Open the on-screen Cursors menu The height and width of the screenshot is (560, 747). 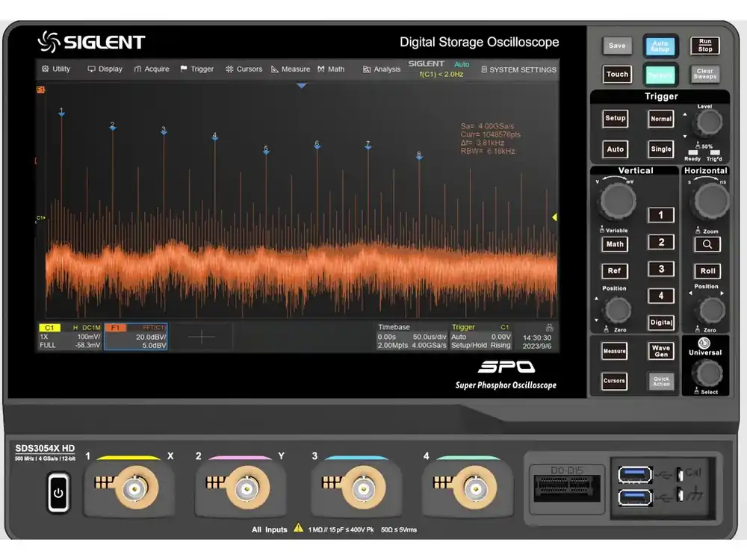click(244, 69)
